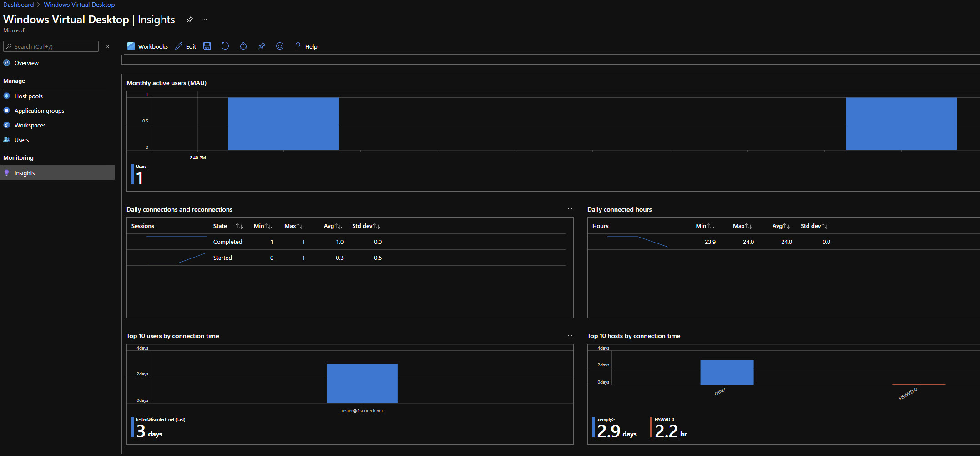Click the Dashboard breadcrumb link
This screenshot has width=980, height=456.
19,5
